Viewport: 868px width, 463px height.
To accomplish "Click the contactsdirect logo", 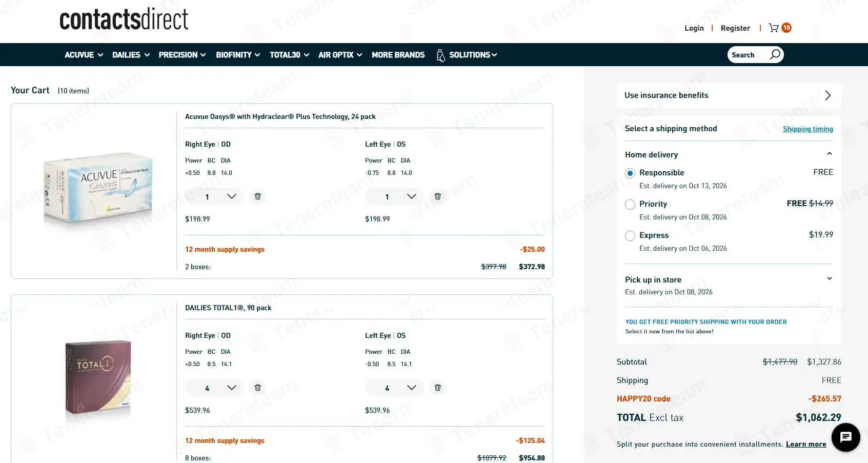I will click(x=124, y=19).
